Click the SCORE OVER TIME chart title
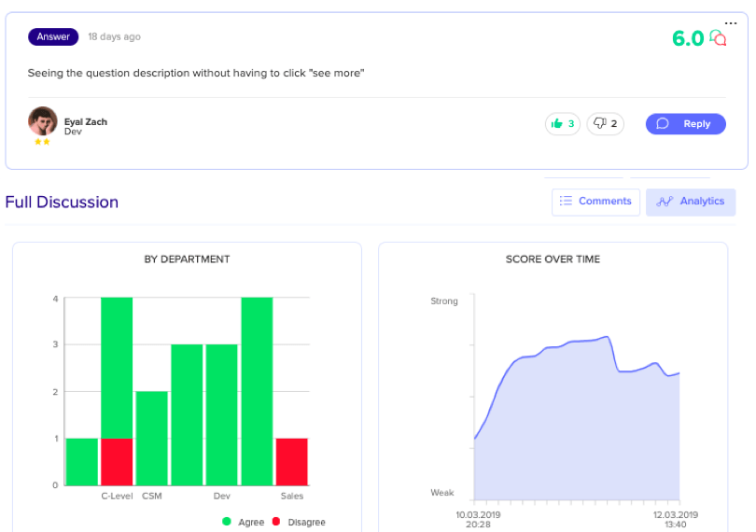This screenshot has width=756, height=532. click(x=553, y=259)
